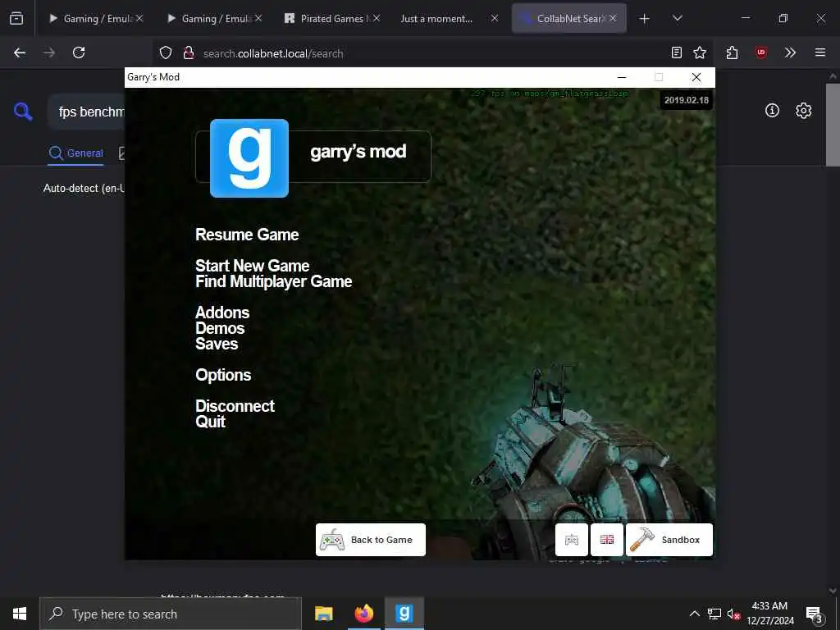Open Find Multiplayer Game
This screenshot has width=840, height=630.
pos(274,281)
